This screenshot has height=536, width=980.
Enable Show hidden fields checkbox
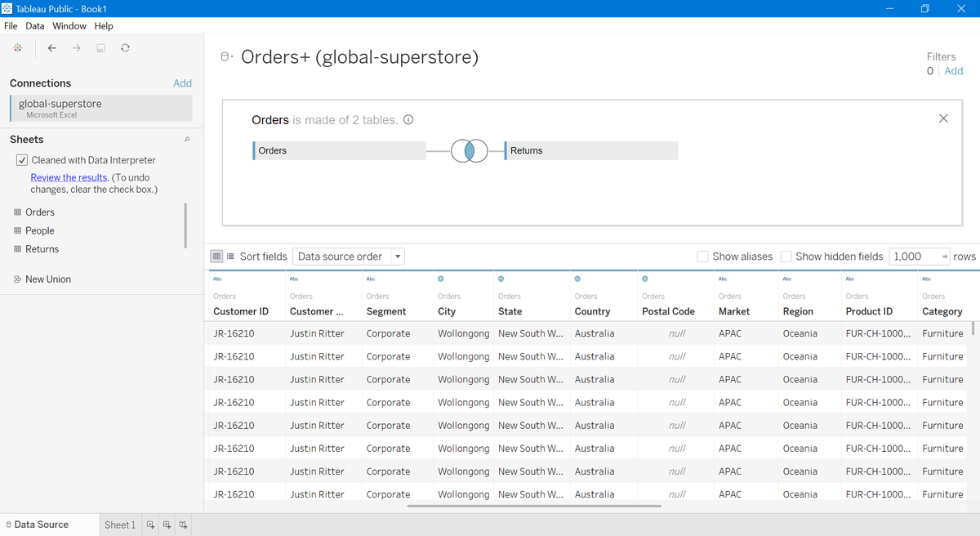point(786,257)
